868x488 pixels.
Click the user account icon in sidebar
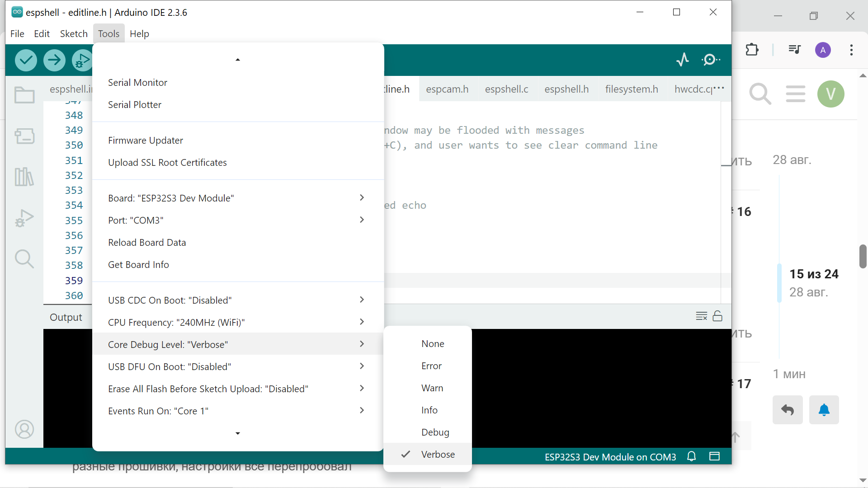(x=24, y=429)
